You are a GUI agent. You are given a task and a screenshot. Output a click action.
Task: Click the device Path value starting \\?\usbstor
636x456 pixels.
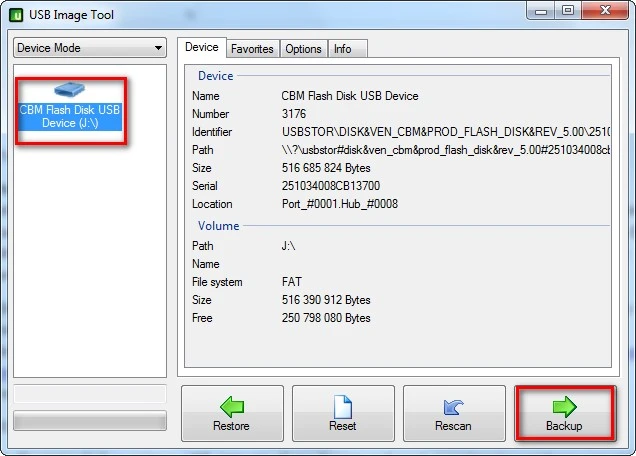tap(445, 150)
